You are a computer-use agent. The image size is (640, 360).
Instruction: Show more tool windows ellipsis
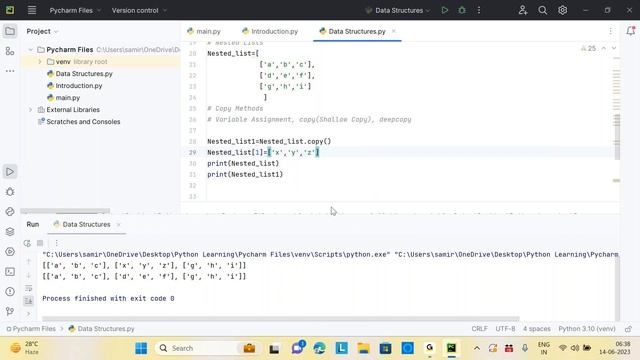point(10,71)
